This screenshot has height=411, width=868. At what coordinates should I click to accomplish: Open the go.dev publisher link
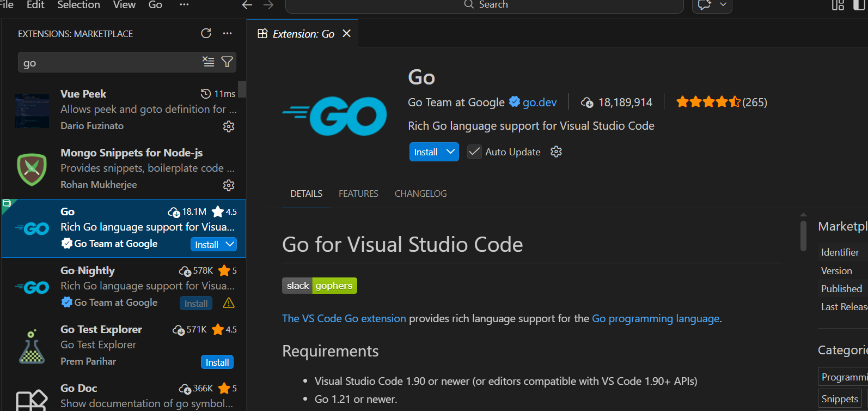[x=540, y=102]
